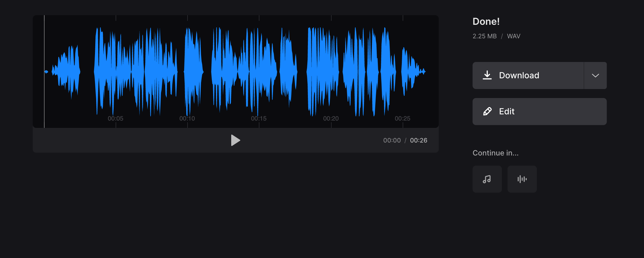Click the Done! heading

[486, 21]
